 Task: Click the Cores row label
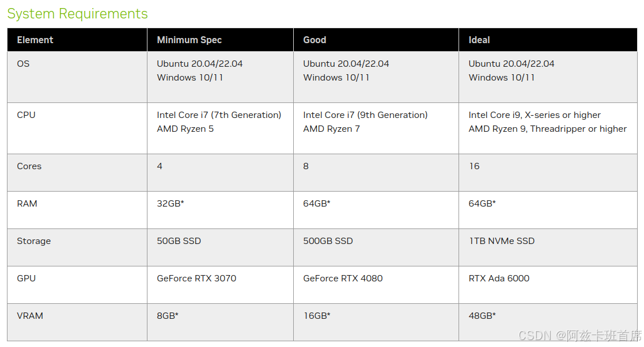tap(29, 166)
